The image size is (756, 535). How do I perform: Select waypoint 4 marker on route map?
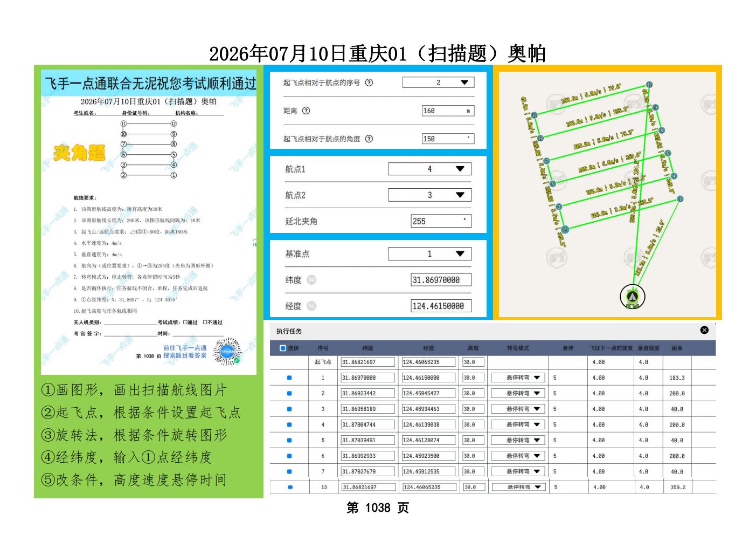point(674,176)
